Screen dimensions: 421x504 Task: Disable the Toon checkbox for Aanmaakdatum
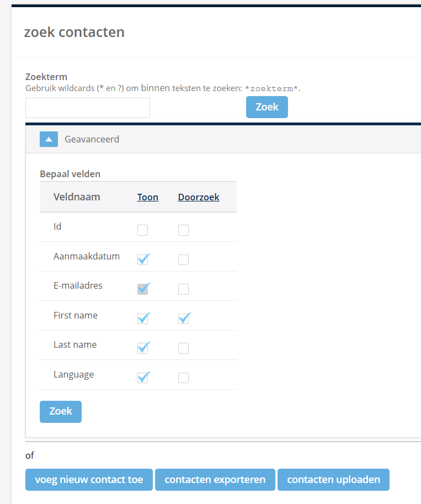(143, 259)
